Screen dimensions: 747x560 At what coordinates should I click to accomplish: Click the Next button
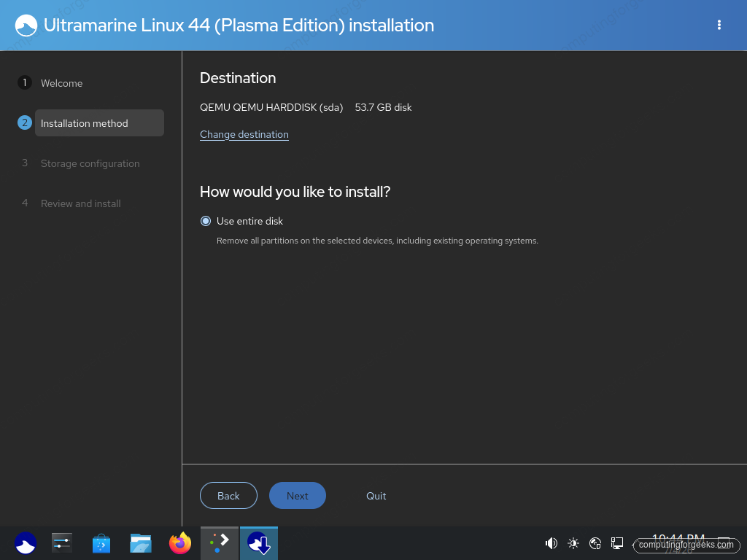click(298, 496)
